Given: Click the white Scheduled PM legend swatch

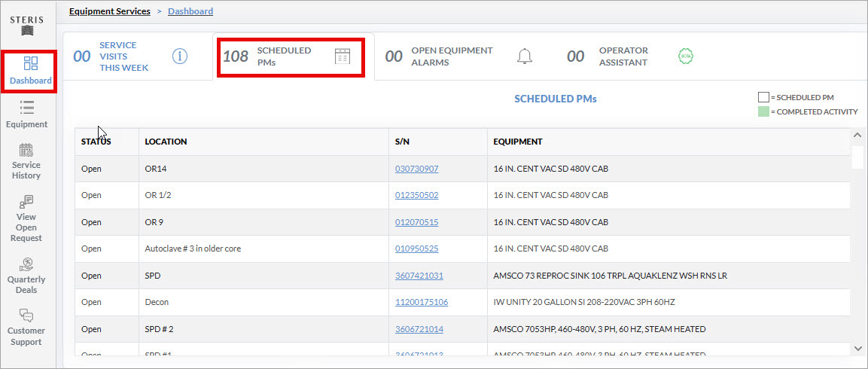Looking at the screenshot, I should click(x=763, y=97).
